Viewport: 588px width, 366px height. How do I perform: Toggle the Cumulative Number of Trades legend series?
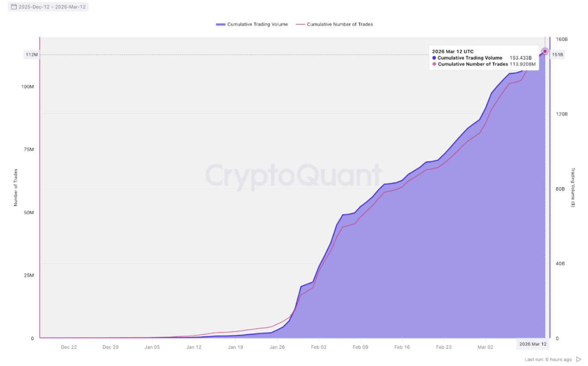click(x=340, y=24)
